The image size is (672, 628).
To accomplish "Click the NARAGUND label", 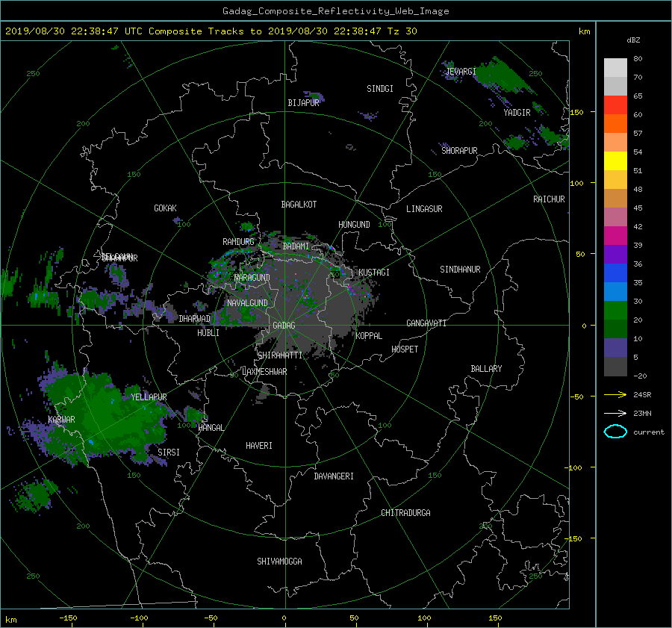I will coord(252,278).
